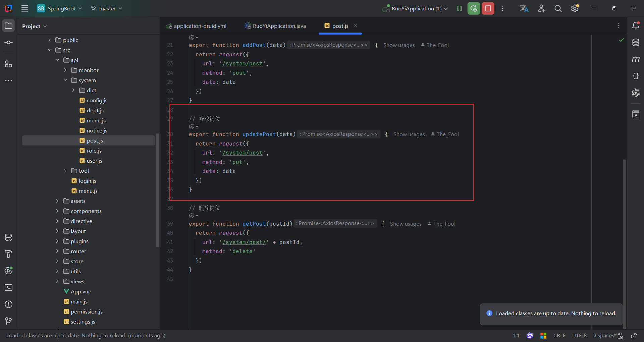Change file encoding UTF-8 in status bar
This screenshot has height=342, width=644.
(x=579, y=336)
